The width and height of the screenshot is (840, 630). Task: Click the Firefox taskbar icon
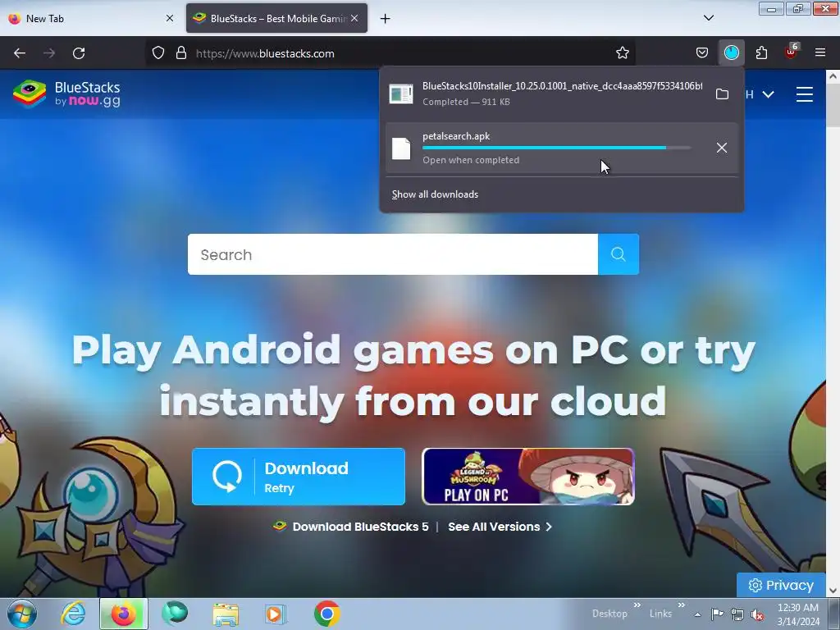point(123,614)
